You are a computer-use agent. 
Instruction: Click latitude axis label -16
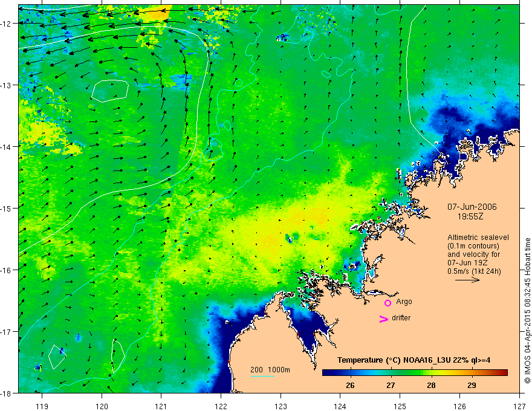7,270
